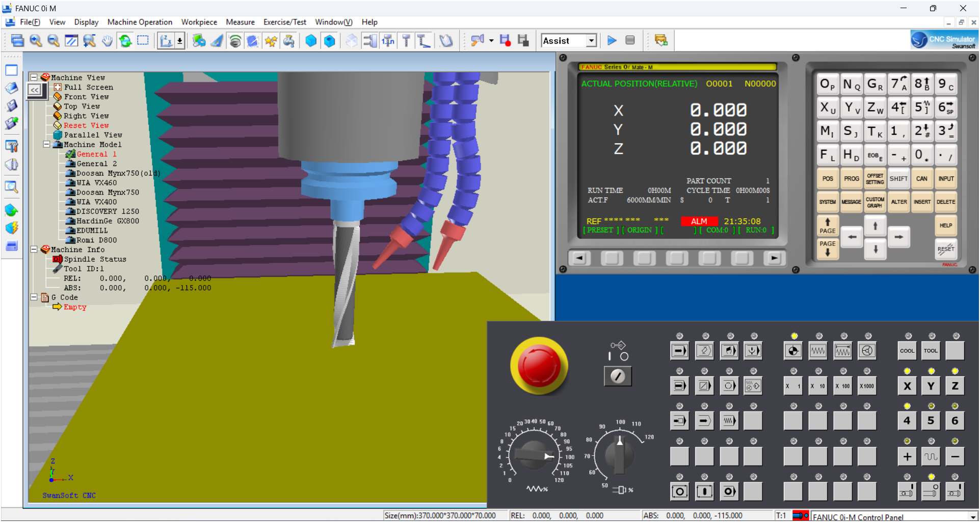Viewport: 980px width, 522px height.
Task: Open the Display menu
Action: pos(86,22)
